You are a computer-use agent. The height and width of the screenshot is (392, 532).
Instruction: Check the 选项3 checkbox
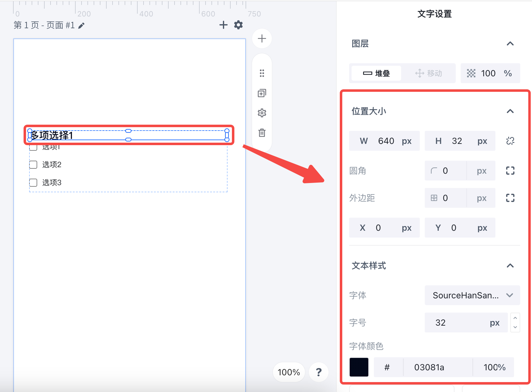pos(33,182)
